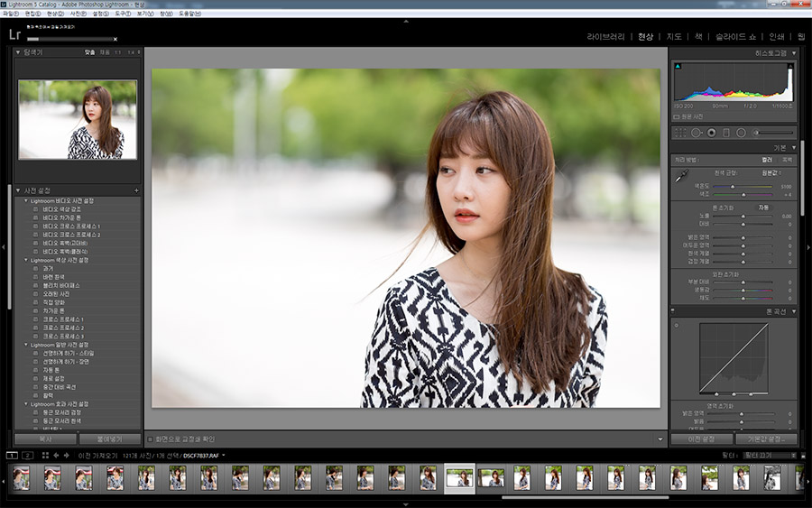The height and width of the screenshot is (508, 812).
Task: Collapse Lightroom General Presets folder
Action: 26,345
